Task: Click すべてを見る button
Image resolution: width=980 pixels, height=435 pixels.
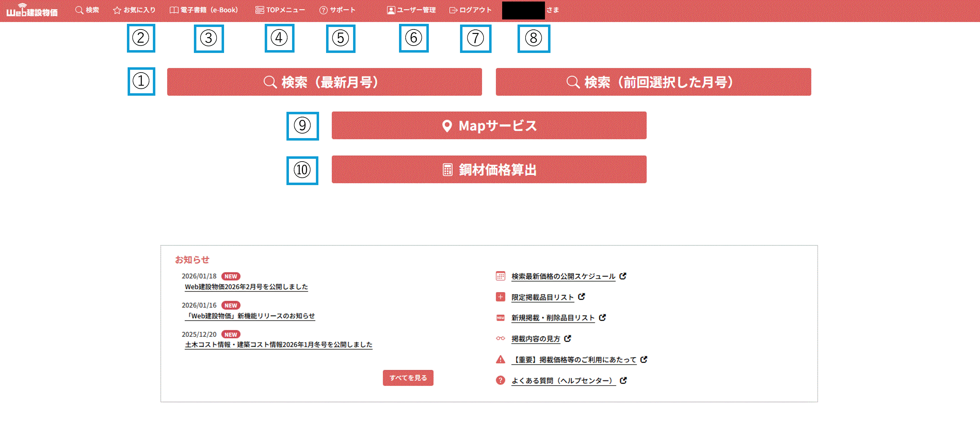Action: (x=408, y=378)
